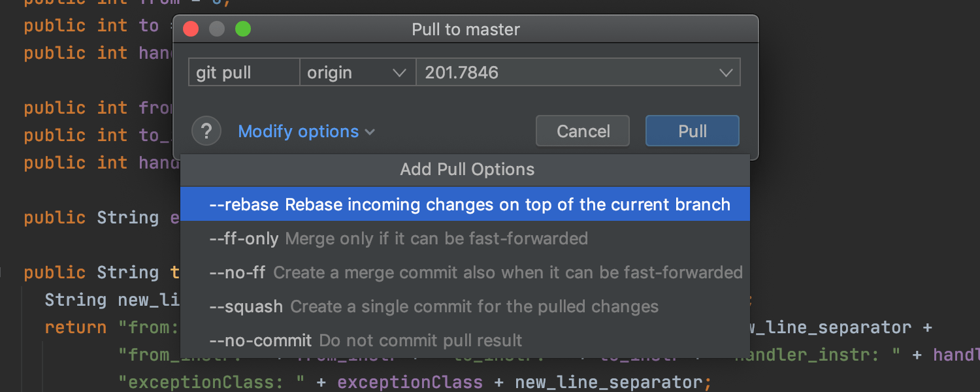980x392 pixels.
Task: Add the --squash pull option
Action: (x=434, y=306)
